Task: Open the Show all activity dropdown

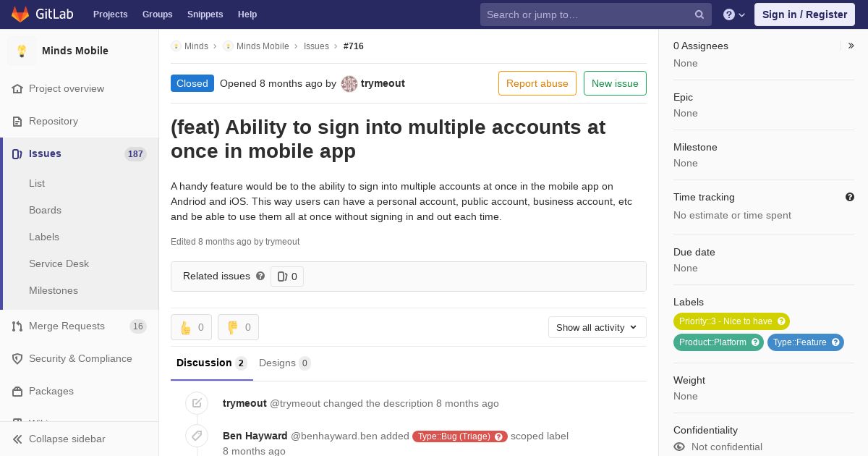Action: pyautogui.click(x=597, y=327)
